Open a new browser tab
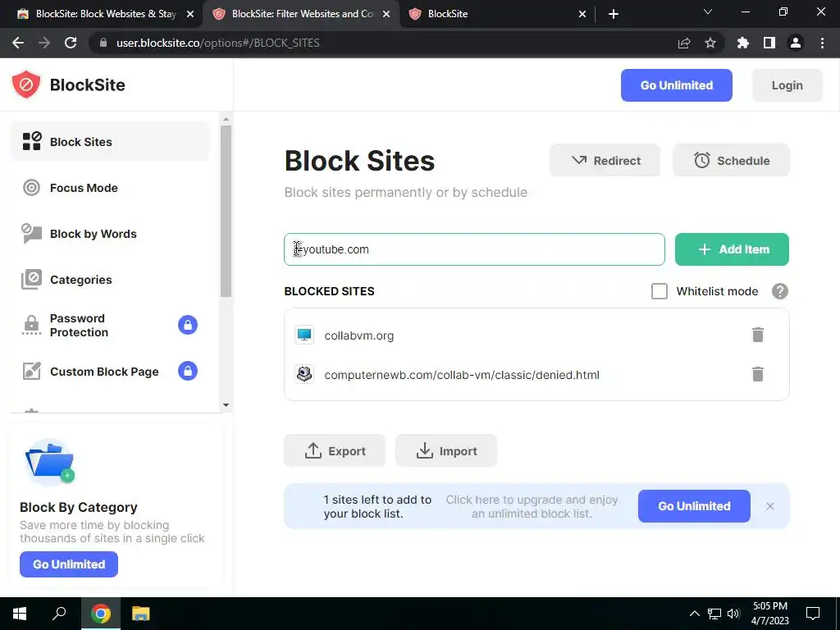This screenshot has width=840, height=630. coord(614,15)
